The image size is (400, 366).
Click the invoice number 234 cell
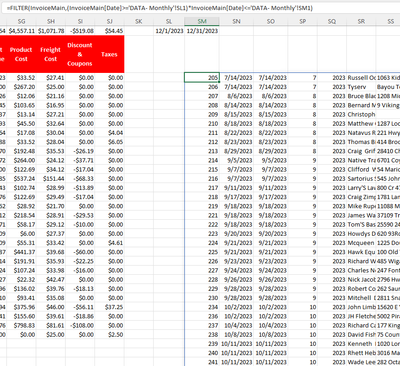(202, 307)
